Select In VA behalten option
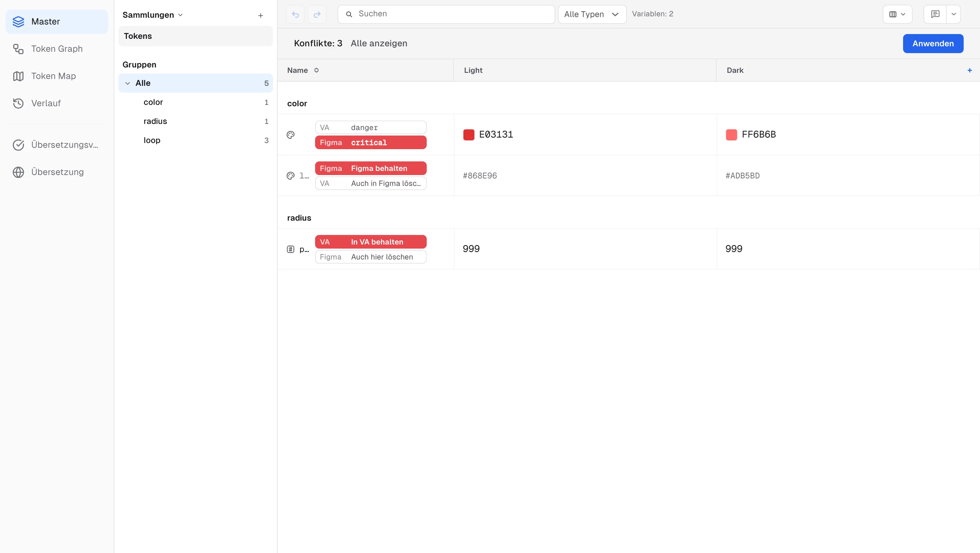Image resolution: width=980 pixels, height=553 pixels. 371,242
